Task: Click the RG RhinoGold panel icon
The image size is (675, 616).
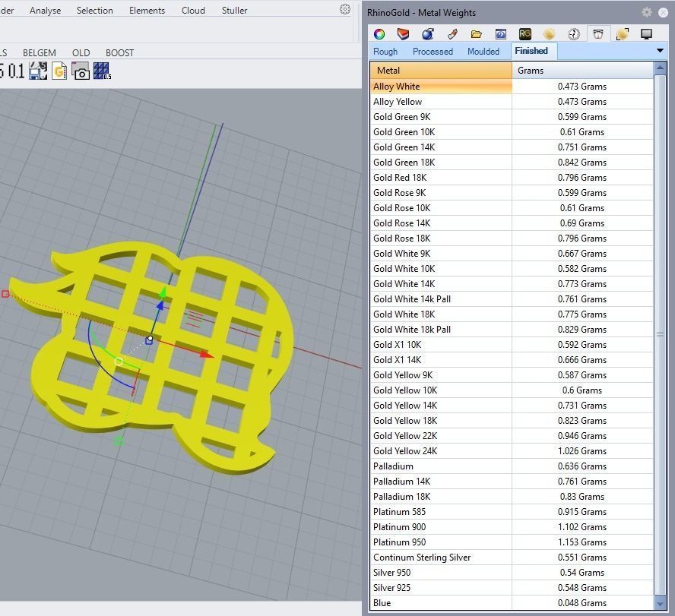Action: 525,34
